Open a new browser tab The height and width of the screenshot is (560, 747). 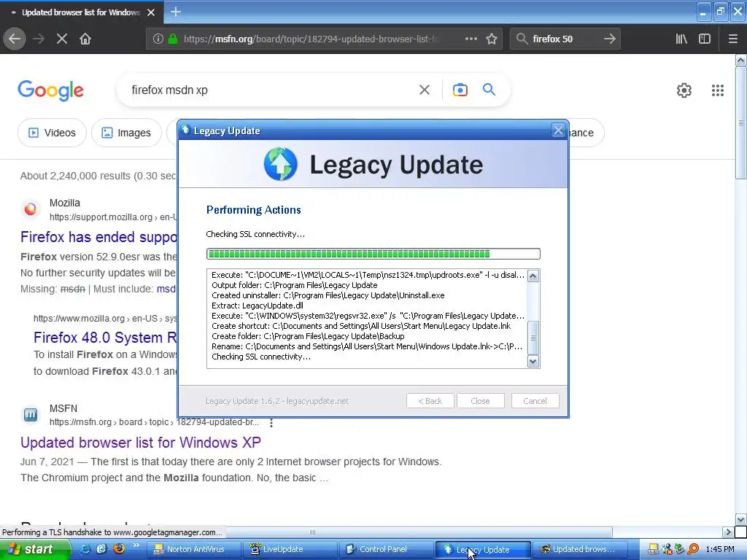tap(175, 12)
